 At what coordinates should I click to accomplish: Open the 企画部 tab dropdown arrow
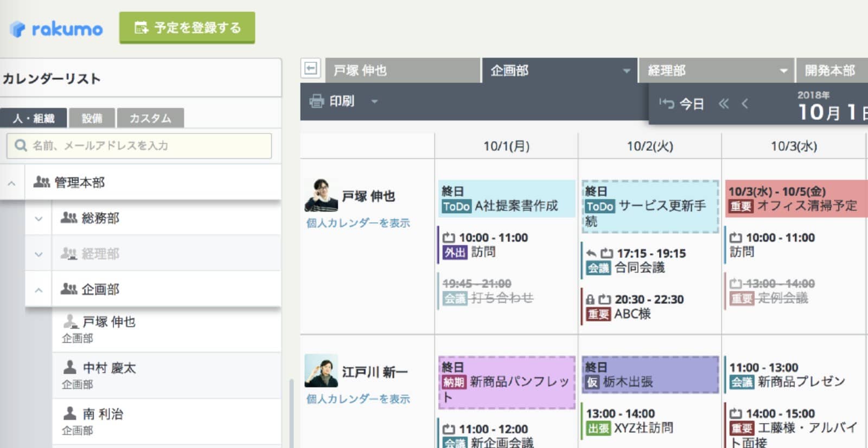[627, 71]
